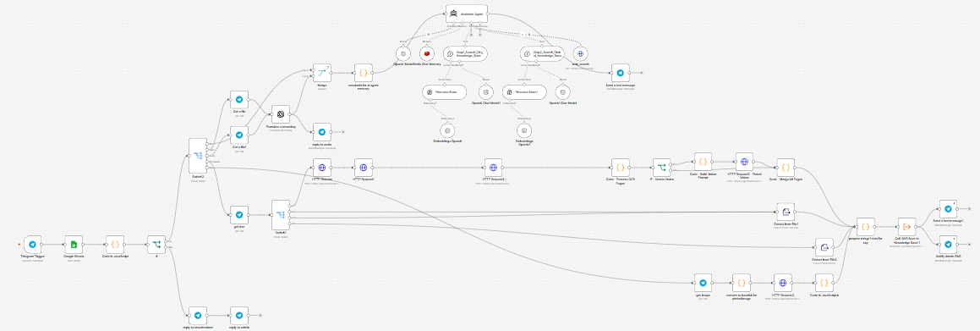Open the Code - Build Vision Prompt node
The image size is (980, 331).
(703, 162)
